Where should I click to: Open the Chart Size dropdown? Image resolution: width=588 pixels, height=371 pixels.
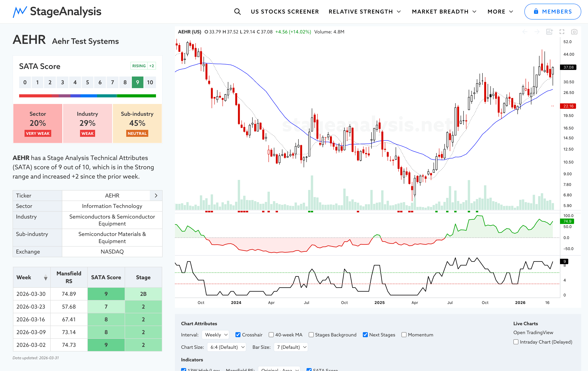226,347
